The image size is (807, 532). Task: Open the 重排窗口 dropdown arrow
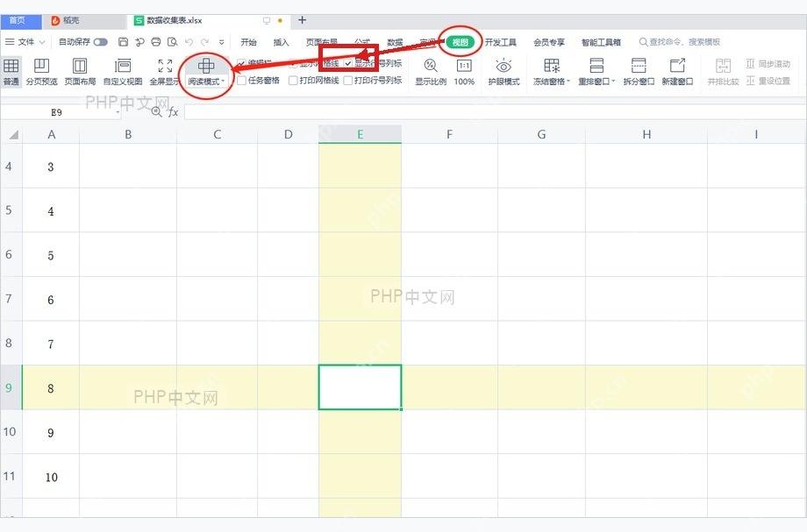point(613,82)
